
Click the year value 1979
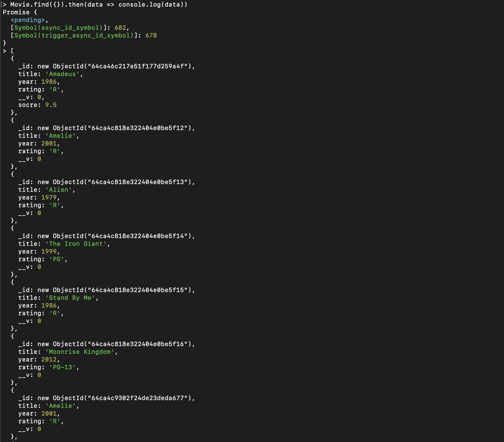click(x=49, y=198)
